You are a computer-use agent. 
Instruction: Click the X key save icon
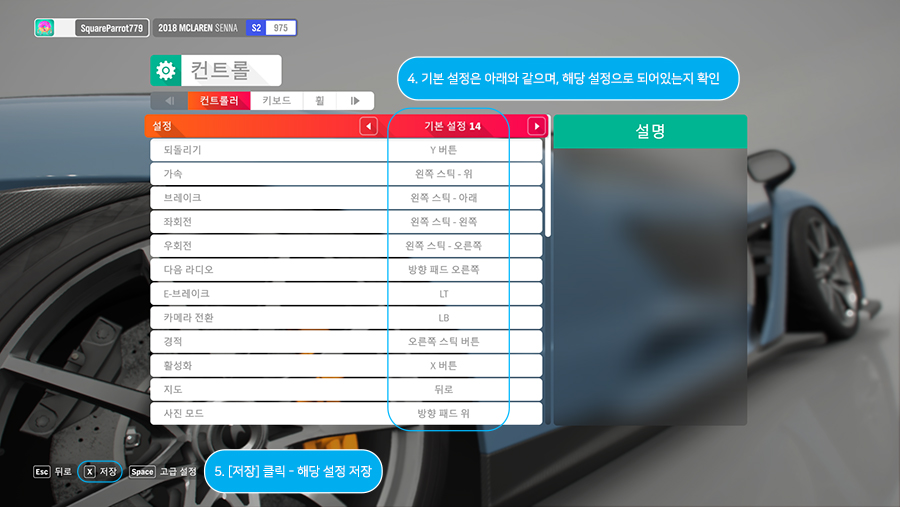coord(90,471)
